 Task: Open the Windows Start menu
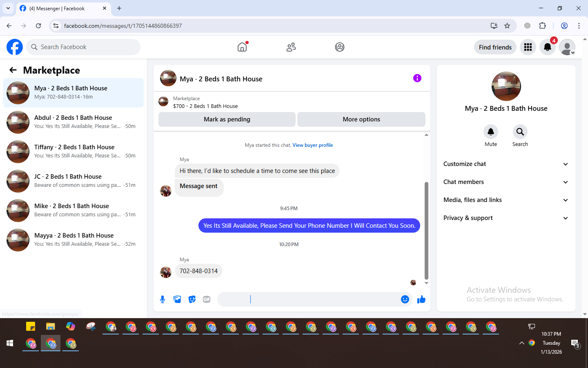pos(10,343)
